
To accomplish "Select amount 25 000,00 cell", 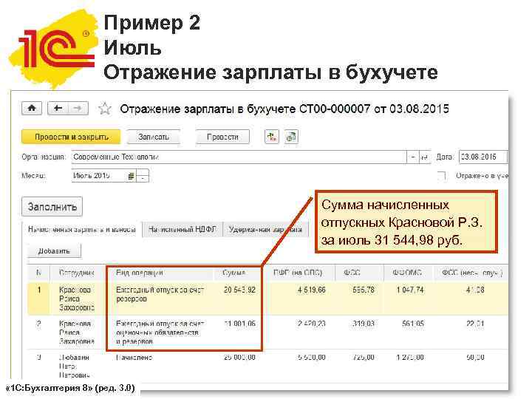I will point(239,358).
